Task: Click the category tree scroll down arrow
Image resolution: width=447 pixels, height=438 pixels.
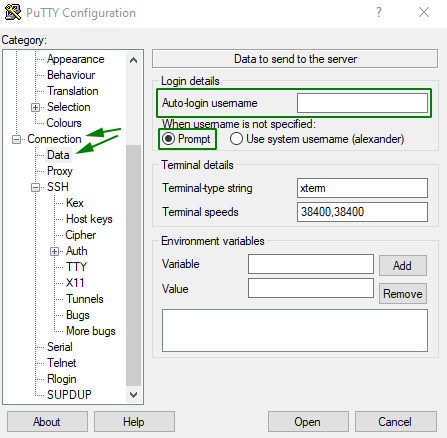Action: (x=133, y=395)
